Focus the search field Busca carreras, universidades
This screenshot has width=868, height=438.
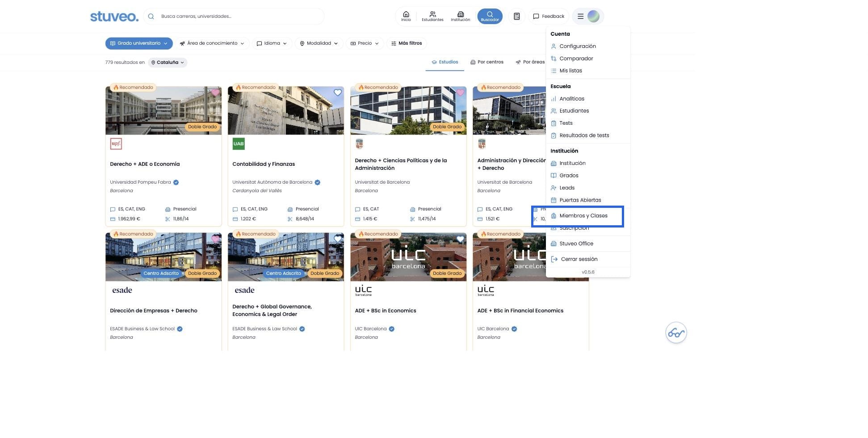[234, 17]
